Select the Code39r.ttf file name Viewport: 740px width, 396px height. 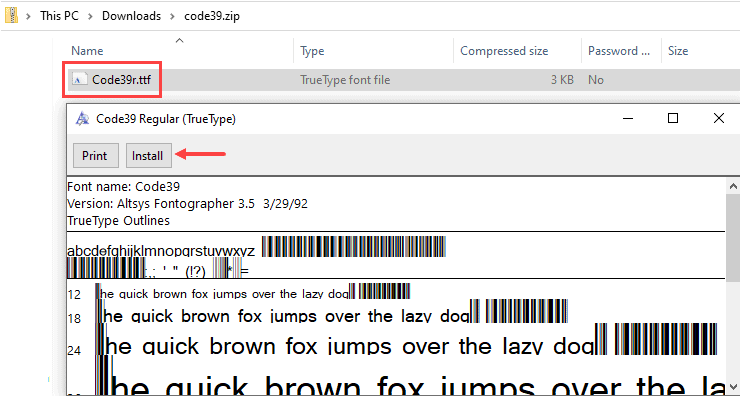point(122,79)
